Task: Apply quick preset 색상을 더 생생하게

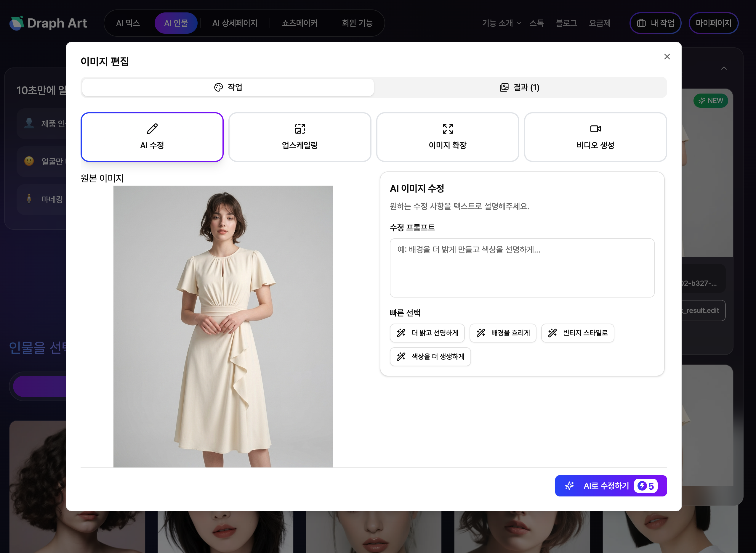Action: pos(430,356)
